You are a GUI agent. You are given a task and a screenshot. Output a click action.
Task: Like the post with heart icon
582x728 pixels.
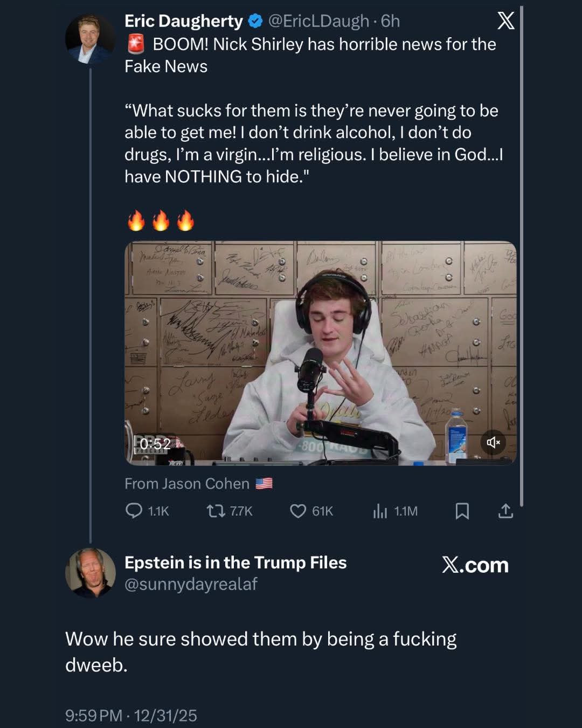pyautogui.click(x=298, y=511)
